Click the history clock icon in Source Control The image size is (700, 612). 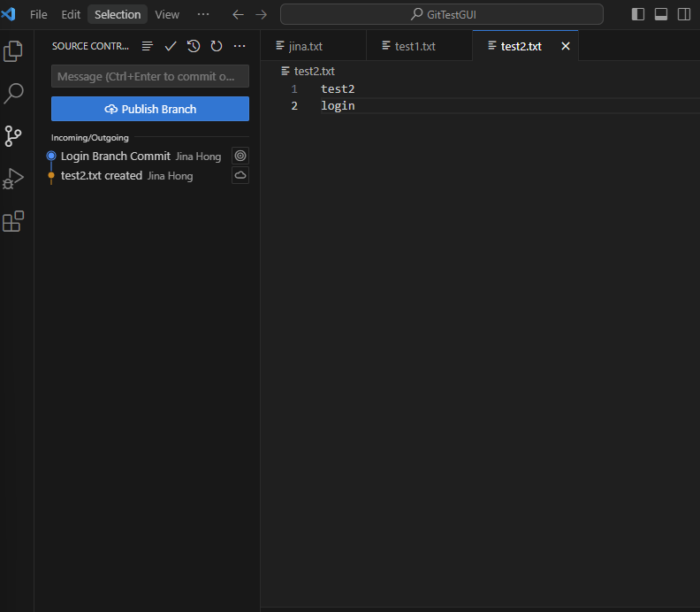(x=194, y=46)
